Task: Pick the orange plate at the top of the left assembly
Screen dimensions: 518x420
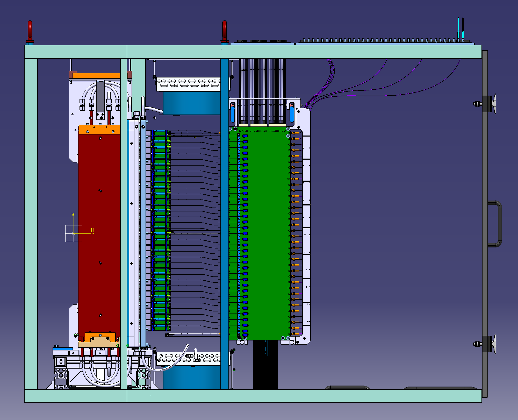Action: pos(96,76)
